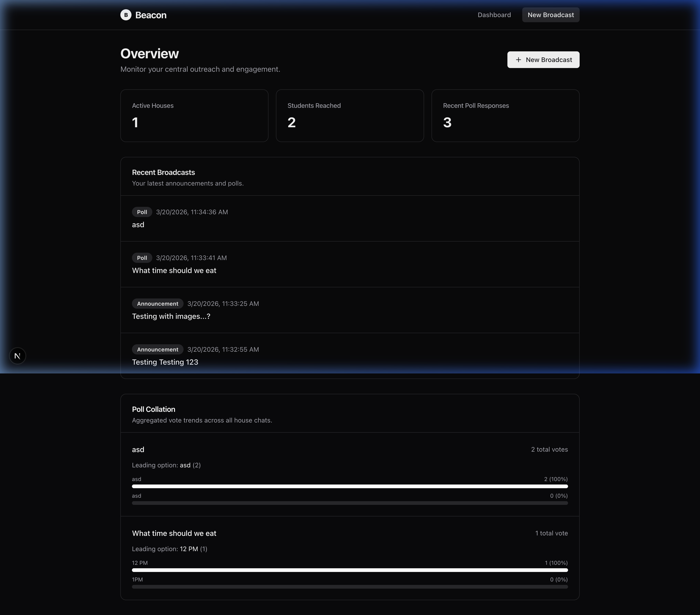
Task: Open the Students Reached stat card
Action: click(350, 116)
